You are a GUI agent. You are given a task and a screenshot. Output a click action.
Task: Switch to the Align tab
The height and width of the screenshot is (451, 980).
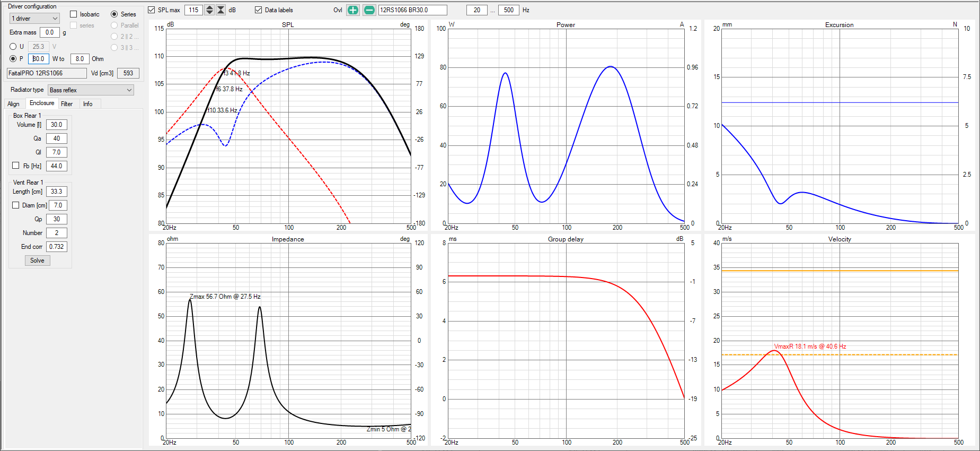coord(14,104)
